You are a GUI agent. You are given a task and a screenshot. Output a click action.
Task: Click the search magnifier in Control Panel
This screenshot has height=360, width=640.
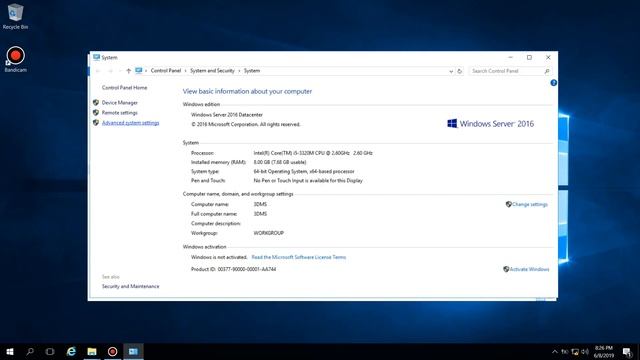(547, 71)
